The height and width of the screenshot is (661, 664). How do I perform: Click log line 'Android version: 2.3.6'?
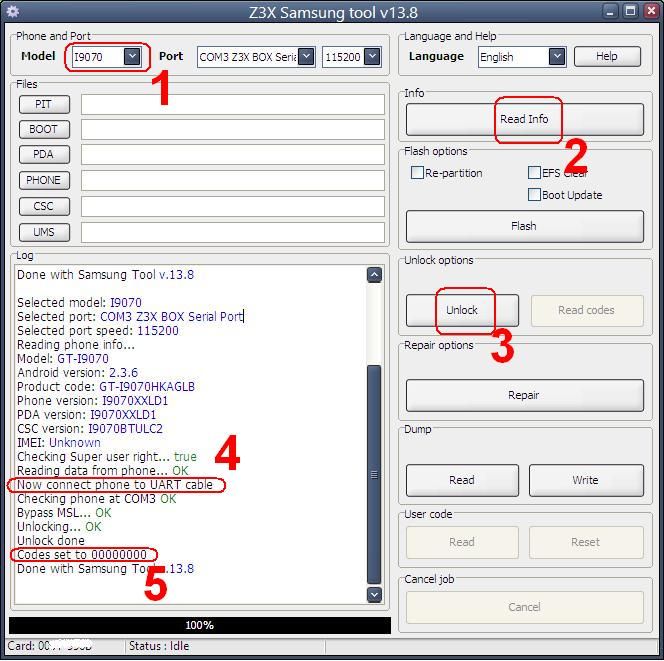point(77,373)
